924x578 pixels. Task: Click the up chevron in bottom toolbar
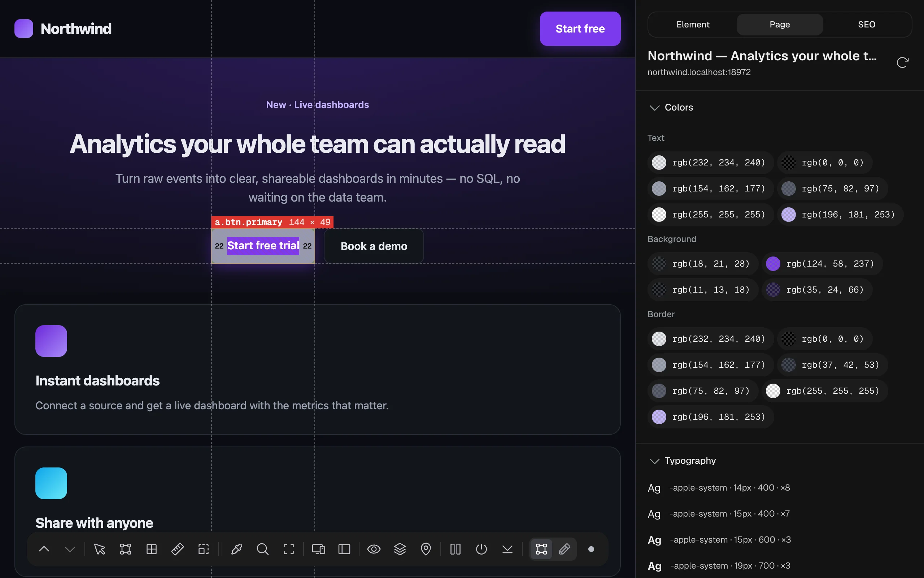(x=44, y=549)
